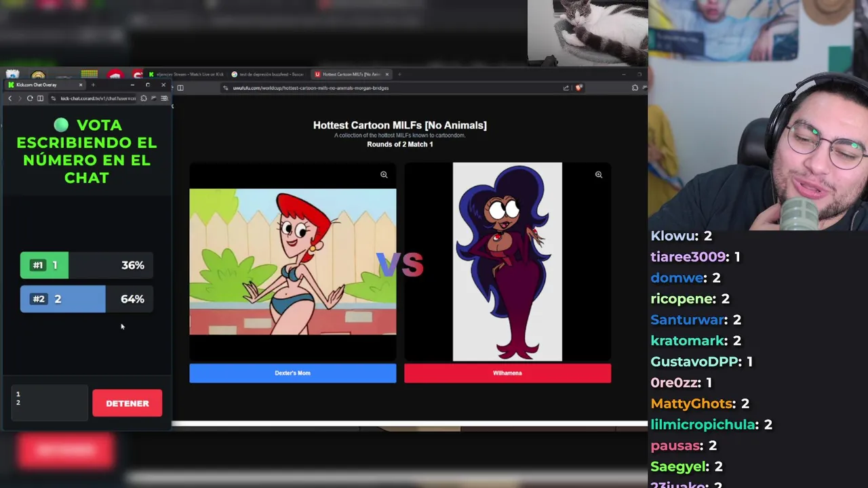Click chat message from MattyGhots

pos(700,404)
